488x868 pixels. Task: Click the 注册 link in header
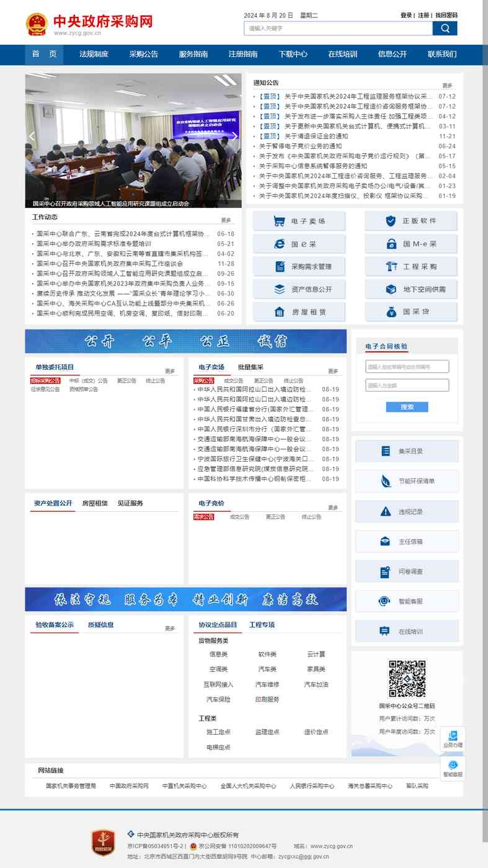point(424,16)
